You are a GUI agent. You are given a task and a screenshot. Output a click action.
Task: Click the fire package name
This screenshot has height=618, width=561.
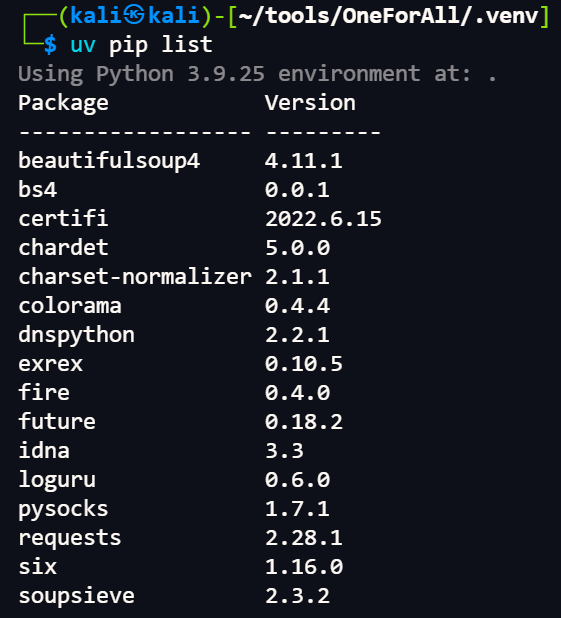[x=44, y=392]
